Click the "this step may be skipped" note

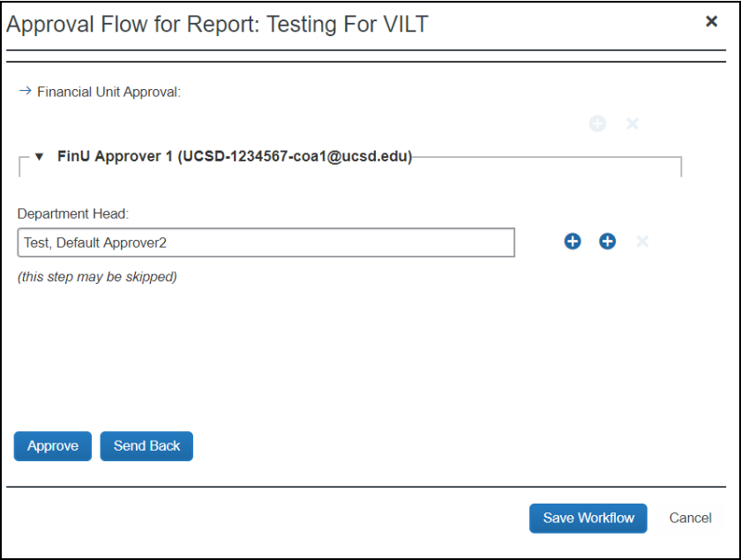click(97, 277)
